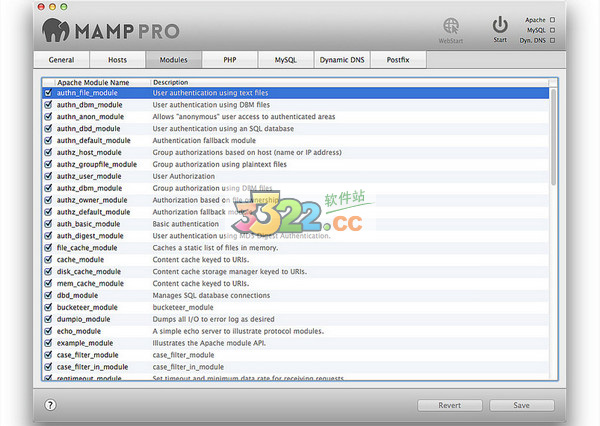The width and height of the screenshot is (600, 426).
Task: Select the authz_default_module row name
Action: click(93, 212)
